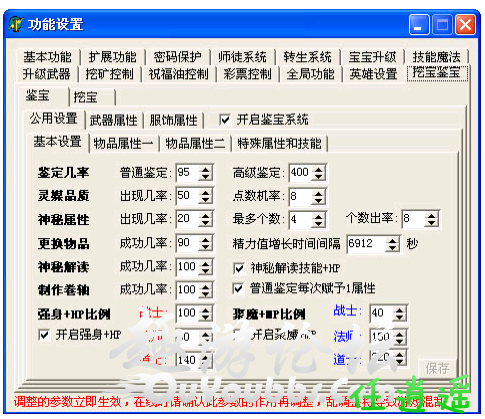Open 物品属性一 tab

[124, 144]
